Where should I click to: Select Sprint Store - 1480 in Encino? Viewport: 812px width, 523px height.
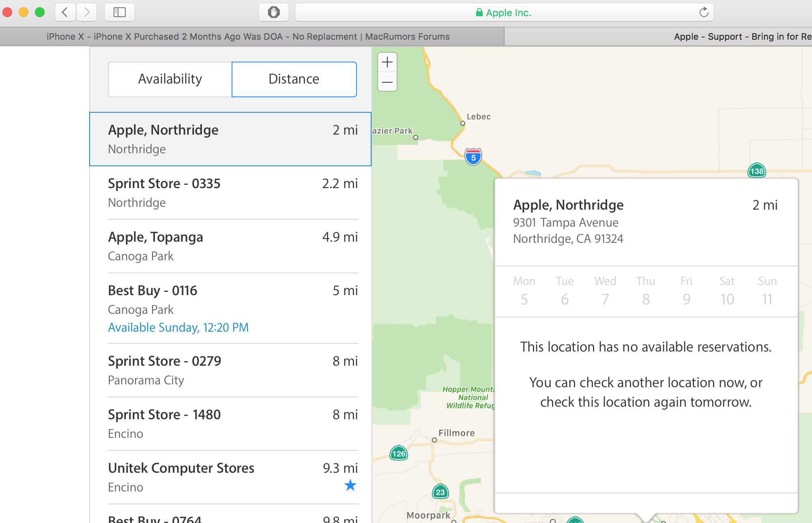(x=230, y=424)
